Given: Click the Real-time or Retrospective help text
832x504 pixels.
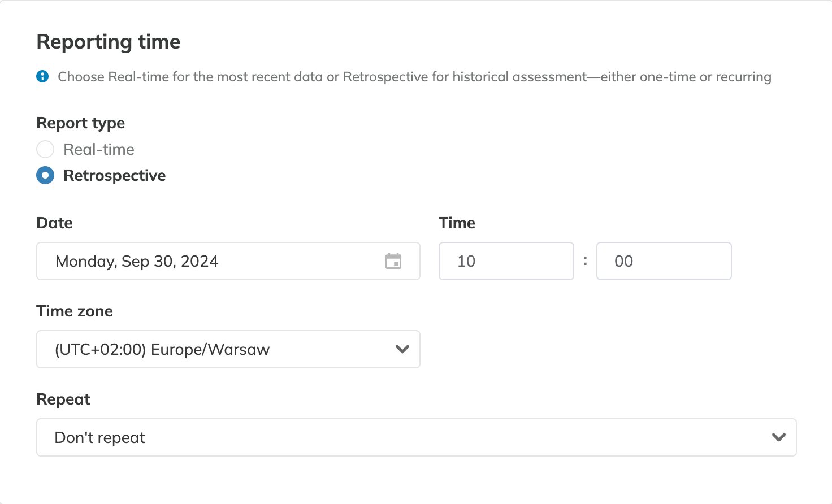Looking at the screenshot, I should [x=414, y=77].
